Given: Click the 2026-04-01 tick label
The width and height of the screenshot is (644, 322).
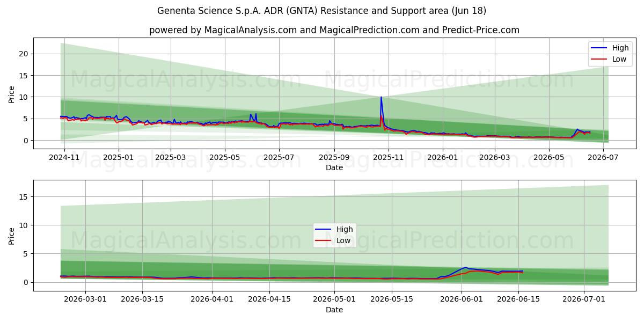Looking at the screenshot, I should click(211, 299).
